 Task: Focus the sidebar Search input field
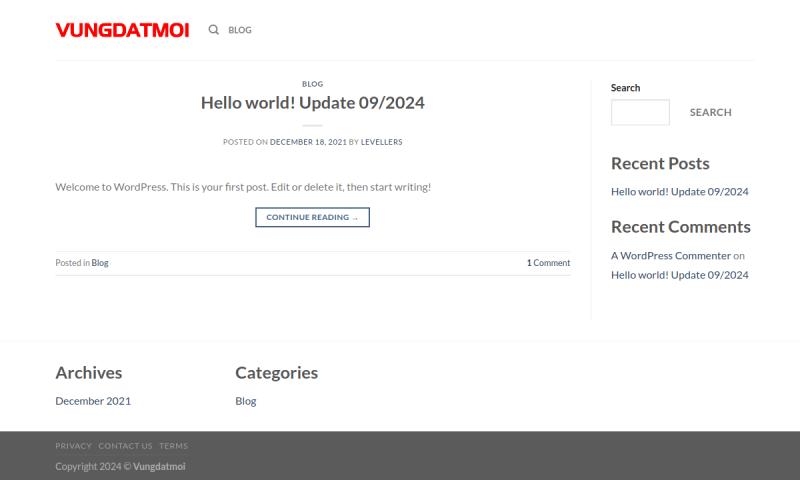click(x=640, y=112)
